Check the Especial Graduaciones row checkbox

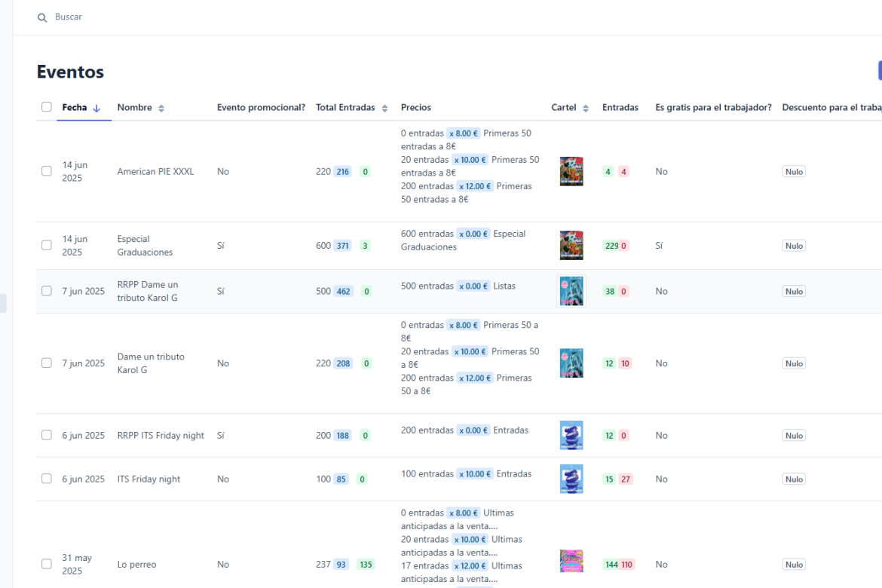(47, 246)
